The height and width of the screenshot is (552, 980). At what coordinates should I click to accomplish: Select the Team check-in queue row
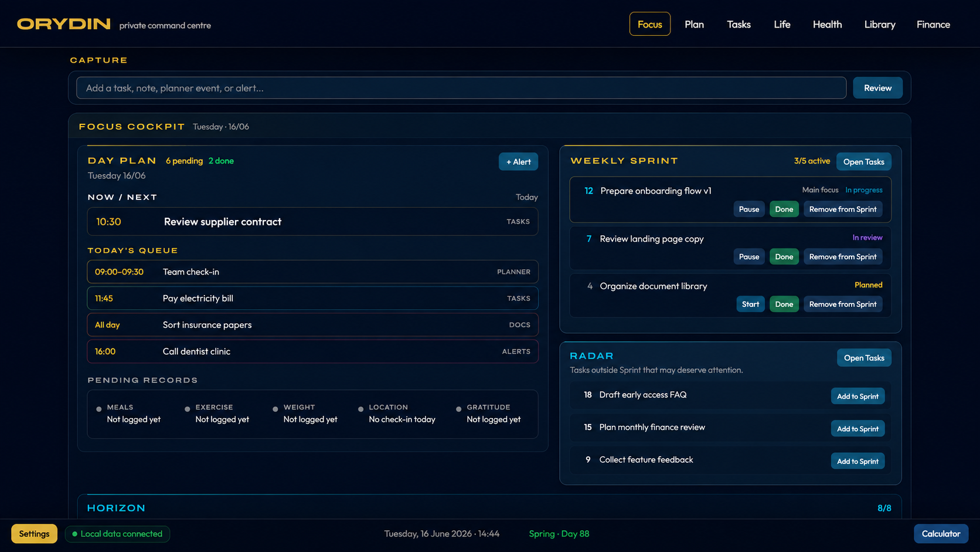click(x=312, y=272)
